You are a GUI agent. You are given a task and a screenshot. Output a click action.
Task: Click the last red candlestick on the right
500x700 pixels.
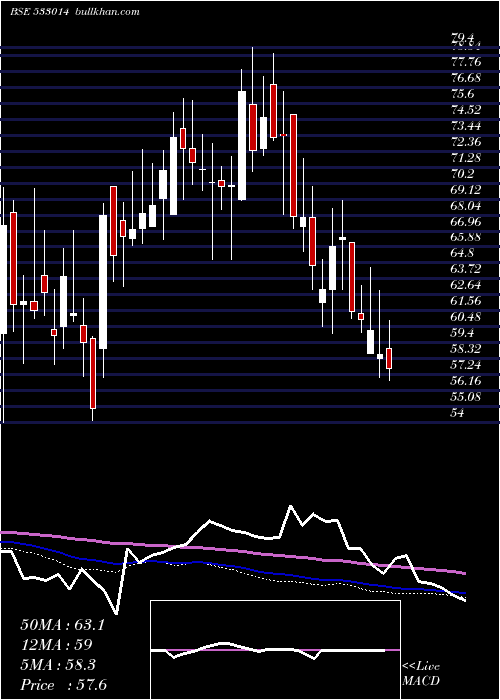[389, 358]
